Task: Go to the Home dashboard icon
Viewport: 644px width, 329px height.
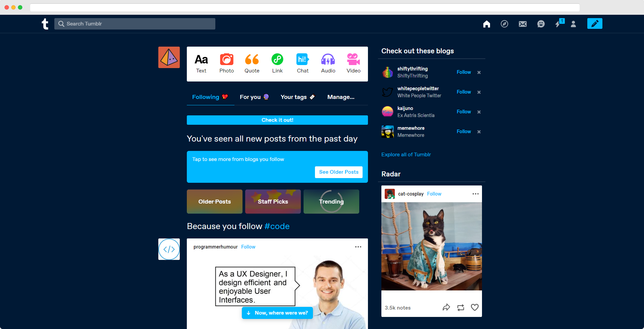Action: click(x=486, y=24)
